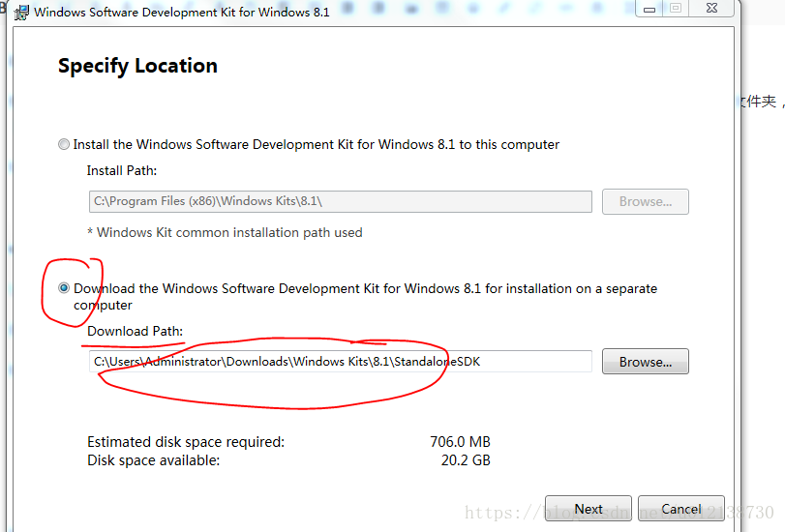Click the Disk space available label

coord(154,460)
